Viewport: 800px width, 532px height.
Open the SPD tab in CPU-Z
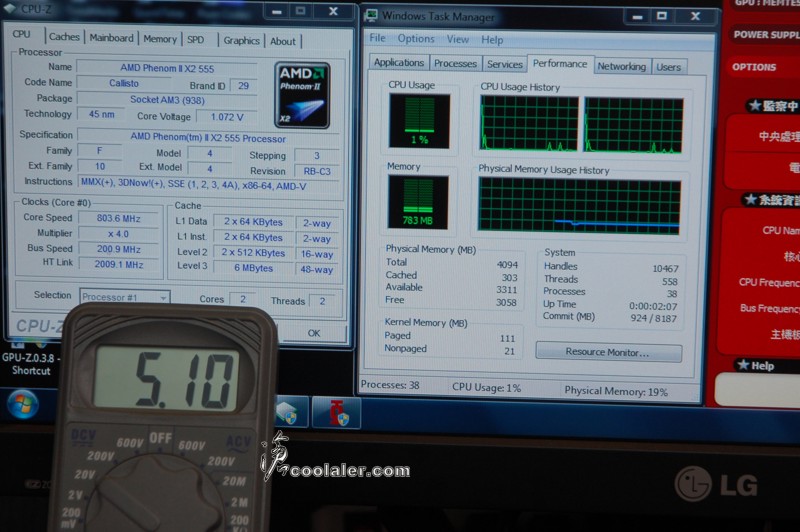click(195, 40)
